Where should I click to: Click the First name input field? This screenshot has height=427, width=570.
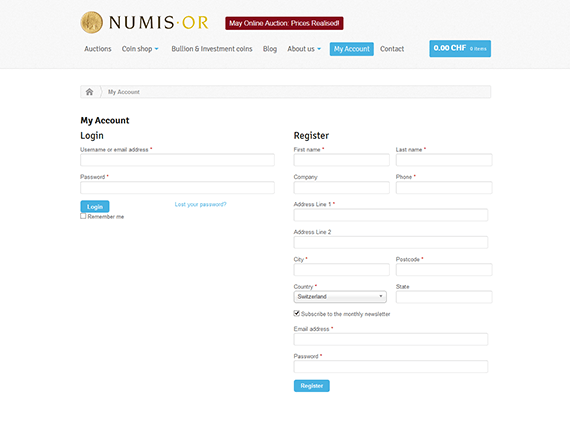[x=341, y=160]
